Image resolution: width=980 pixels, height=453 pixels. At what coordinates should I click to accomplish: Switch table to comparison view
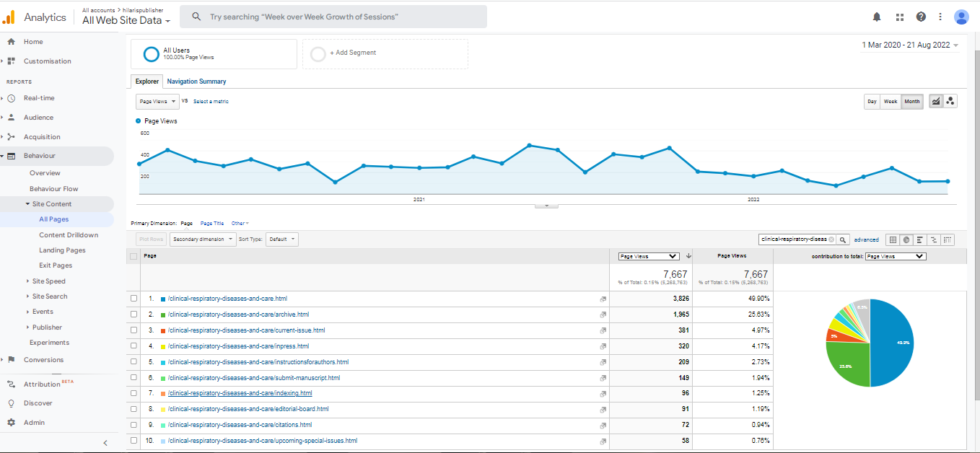[x=934, y=239]
